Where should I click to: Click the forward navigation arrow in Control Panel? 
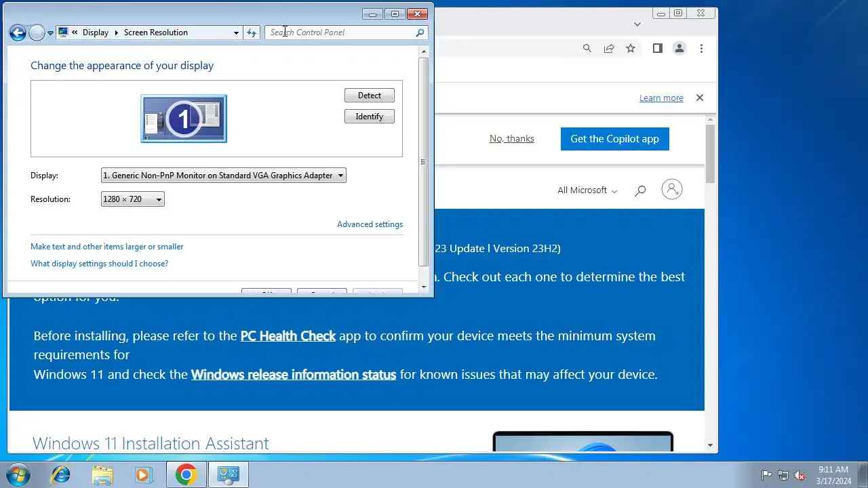pos(37,33)
